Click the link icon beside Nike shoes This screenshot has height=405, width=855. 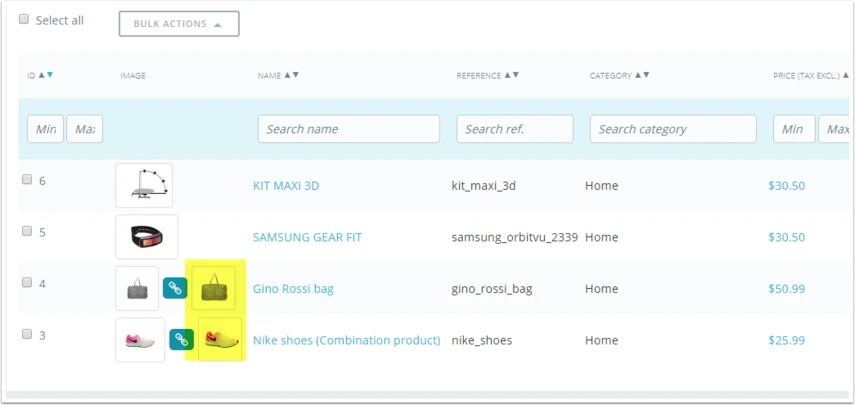(181, 340)
